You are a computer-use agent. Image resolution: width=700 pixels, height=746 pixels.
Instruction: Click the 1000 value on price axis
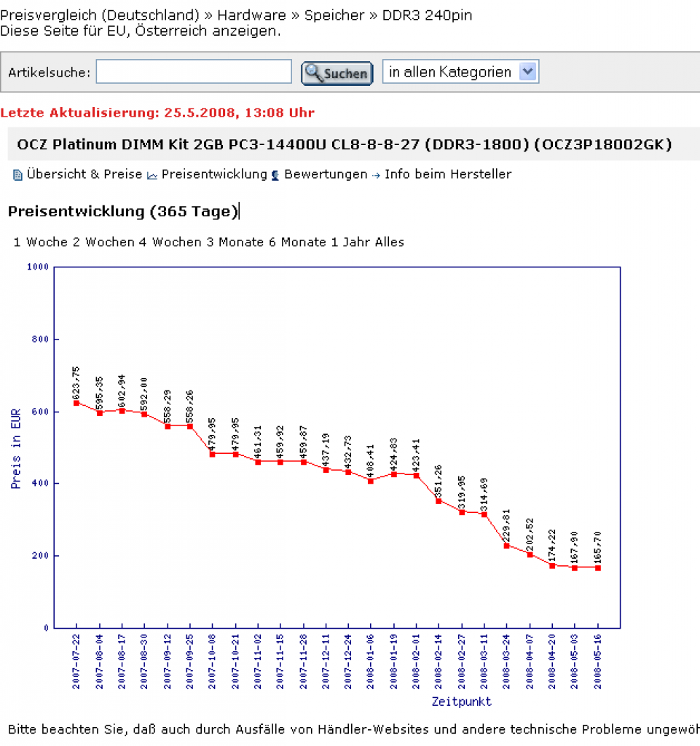(38, 267)
